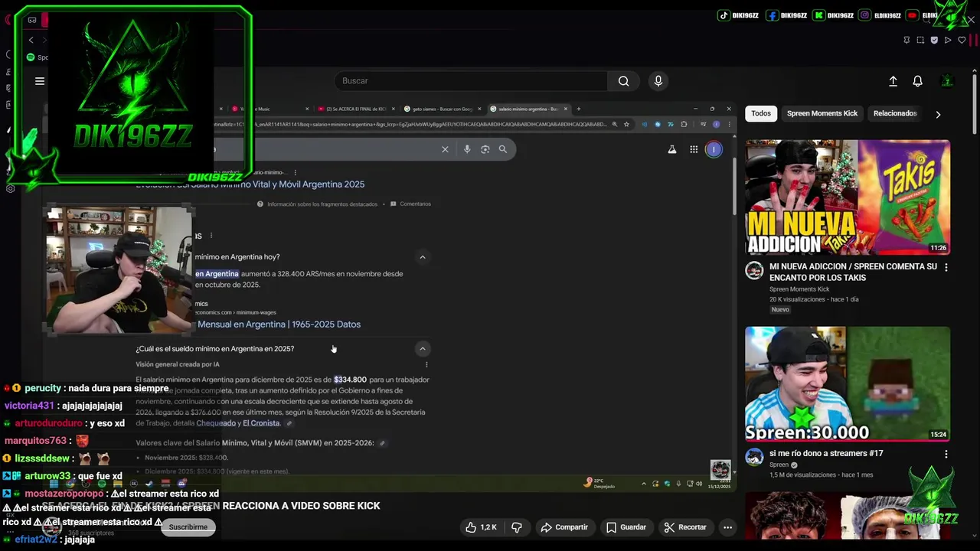
Task: Start voice search with microphone icon
Action: pos(658,81)
